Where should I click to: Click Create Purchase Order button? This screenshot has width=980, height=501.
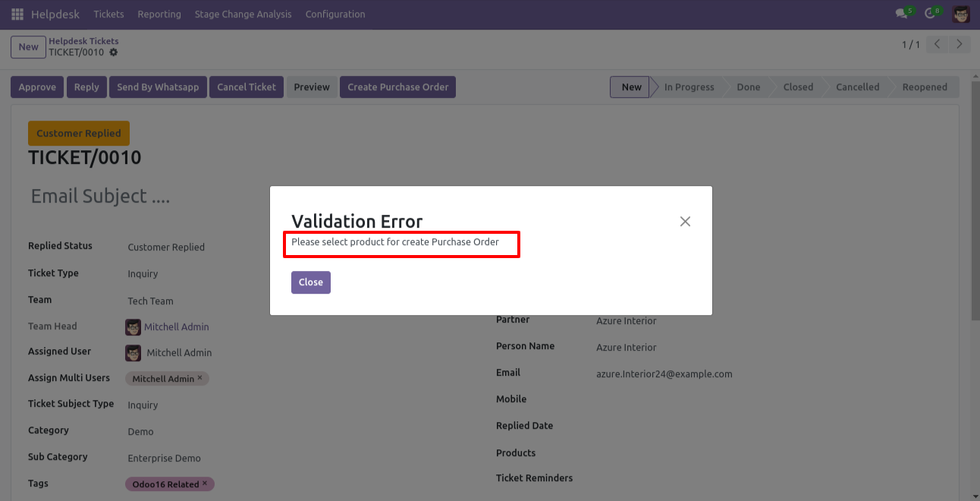coord(398,87)
